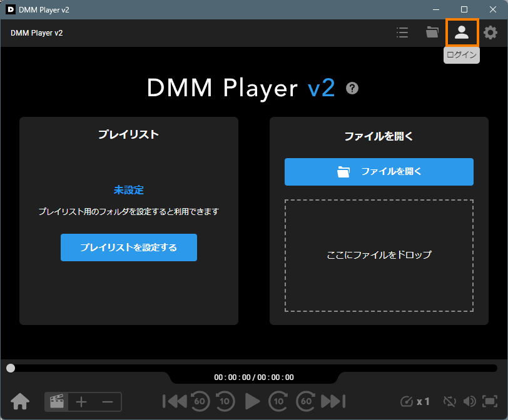
Task: Click the ここにファイルをドロップ drop area
Action: coord(378,256)
